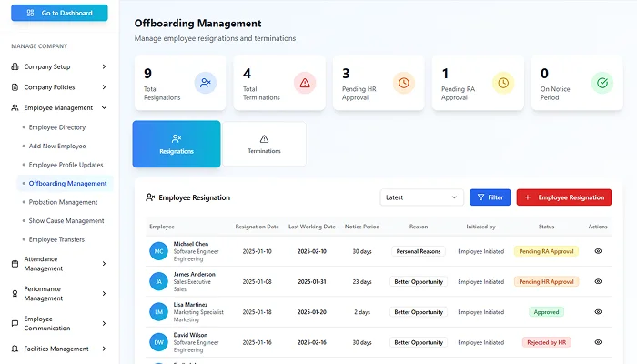637x364 pixels.
Task: Click the red Employee Resignation button
Action: pyautogui.click(x=563, y=197)
